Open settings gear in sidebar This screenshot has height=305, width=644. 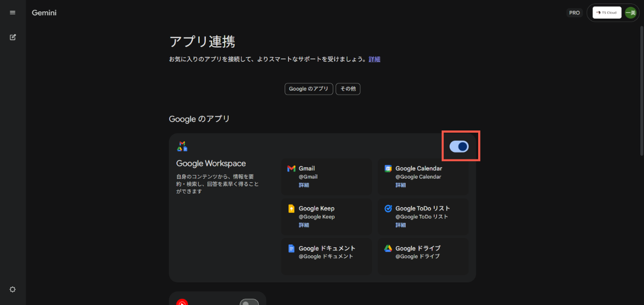tap(12, 289)
